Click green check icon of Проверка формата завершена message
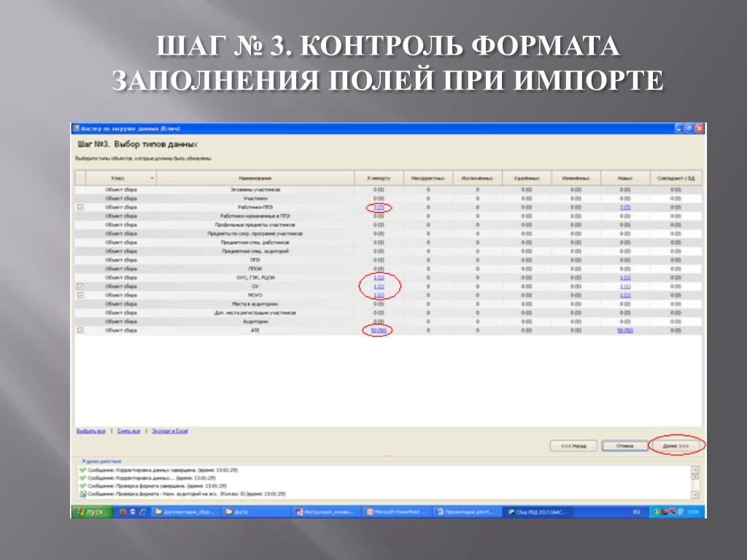The width and height of the screenshot is (747, 560). pyautogui.click(x=83, y=486)
